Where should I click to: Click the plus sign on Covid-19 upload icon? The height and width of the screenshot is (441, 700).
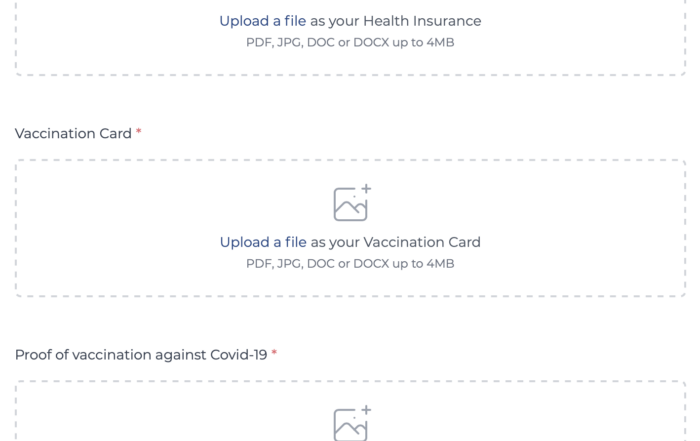click(x=366, y=410)
